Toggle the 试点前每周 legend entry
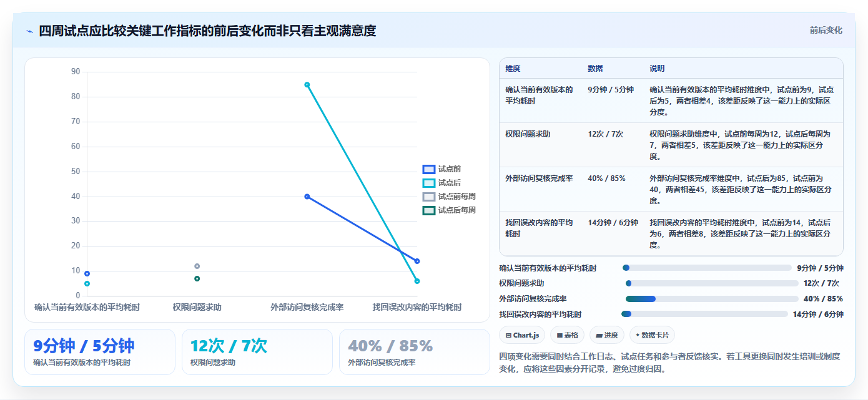The width and height of the screenshot is (868, 400). (x=450, y=197)
